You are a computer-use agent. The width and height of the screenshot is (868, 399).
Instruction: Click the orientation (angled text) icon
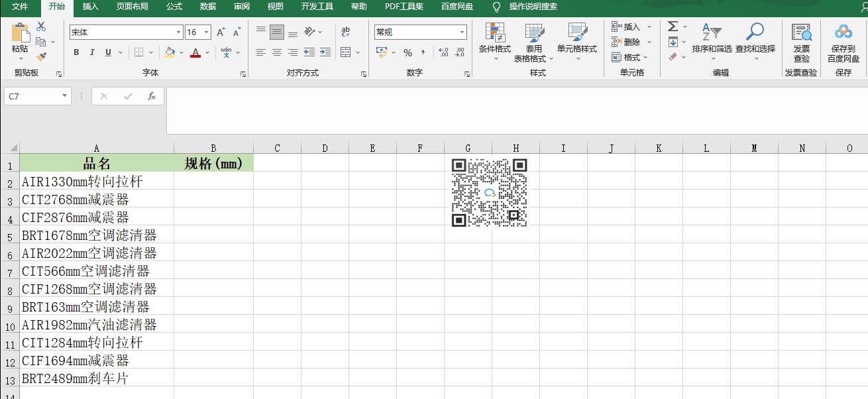pyautogui.click(x=309, y=31)
